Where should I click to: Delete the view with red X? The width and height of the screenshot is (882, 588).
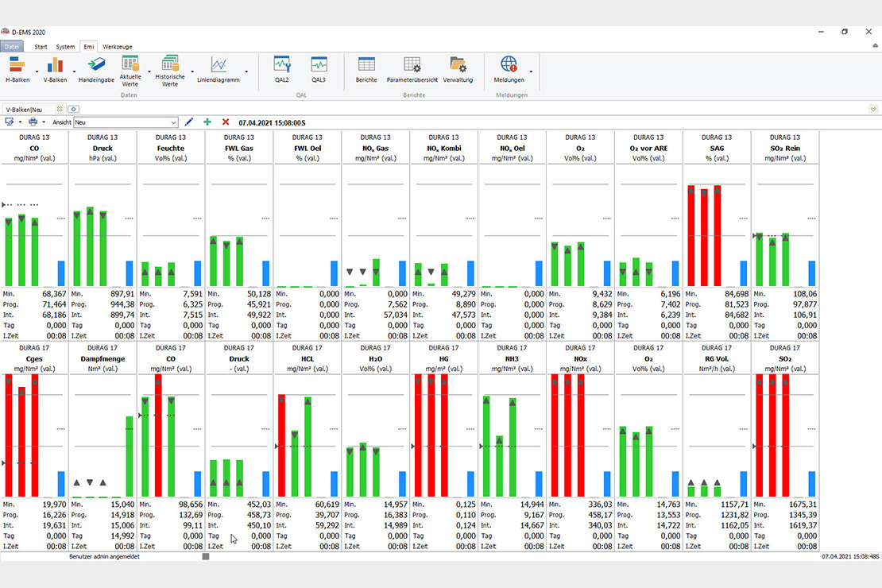[x=226, y=122]
